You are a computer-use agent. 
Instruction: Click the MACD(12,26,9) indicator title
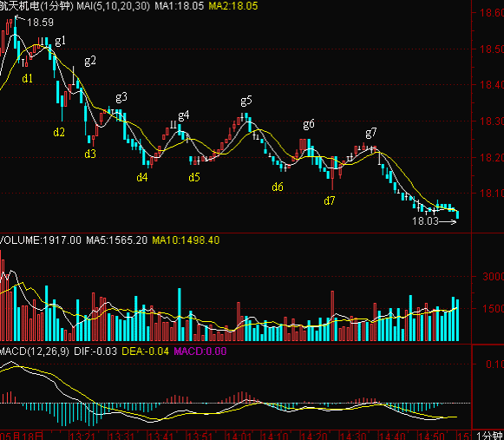(x=35, y=351)
